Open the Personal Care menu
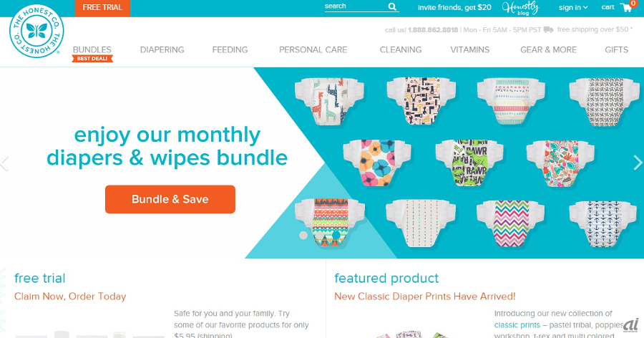Viewport: 644px width, 338px height. point(313,49)
